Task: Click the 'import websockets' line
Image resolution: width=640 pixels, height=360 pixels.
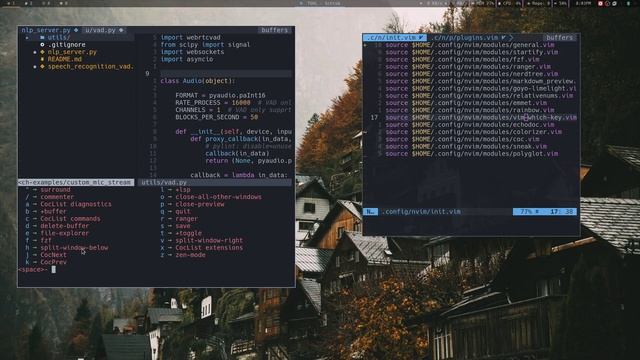Action: tap(192, 52)
